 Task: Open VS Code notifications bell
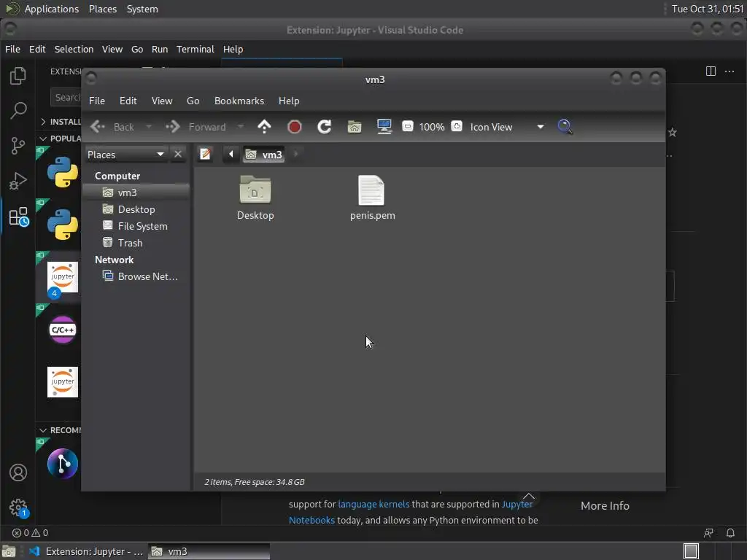point(730,533)
